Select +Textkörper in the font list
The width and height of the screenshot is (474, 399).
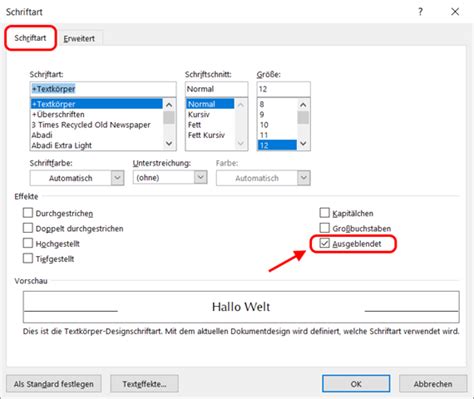tap(97, 104)
